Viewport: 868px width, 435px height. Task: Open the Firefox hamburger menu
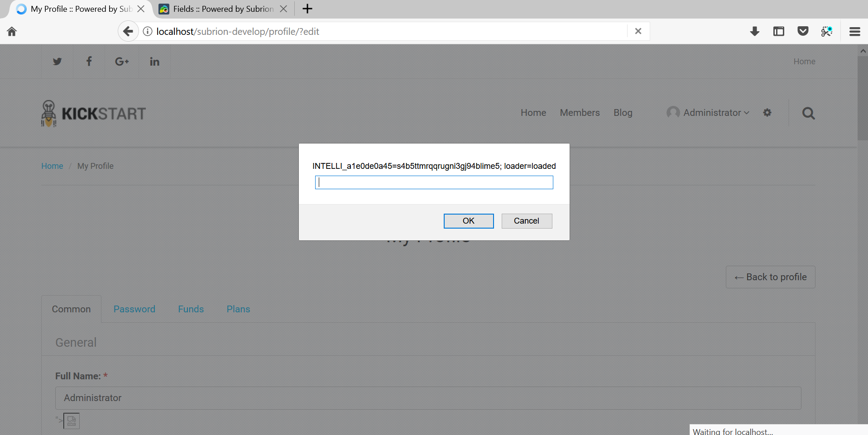[x=855, y=31]
